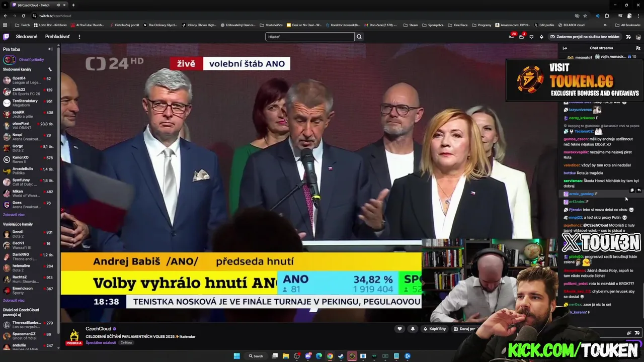Mute the CzechCloud tab audio
644x362 pixels.
pos(58,5)
